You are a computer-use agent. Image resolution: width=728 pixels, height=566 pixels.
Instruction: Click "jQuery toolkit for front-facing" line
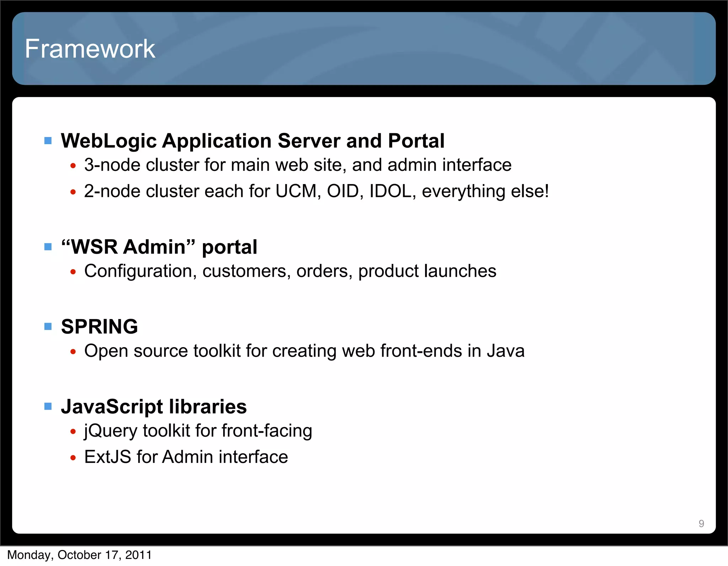[x=198, y=431]
